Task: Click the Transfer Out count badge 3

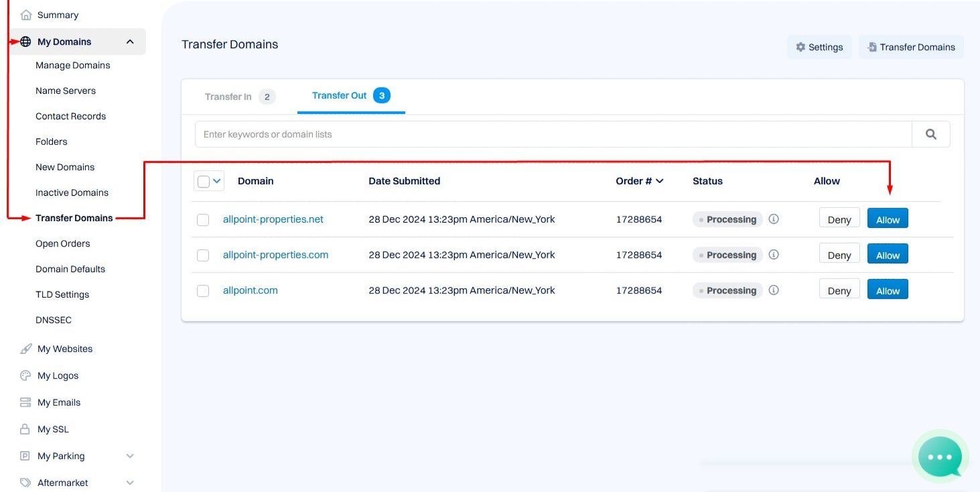Action: click(x=382, y=95)
